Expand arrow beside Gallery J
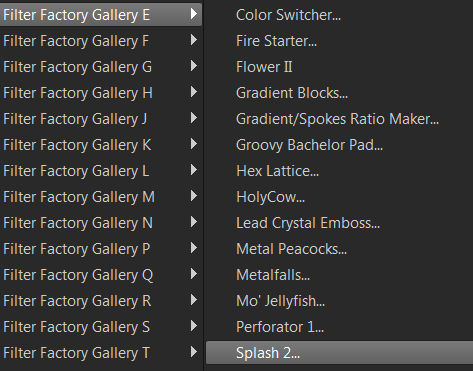This screenshot has width=473, height=371. (194, 118)
